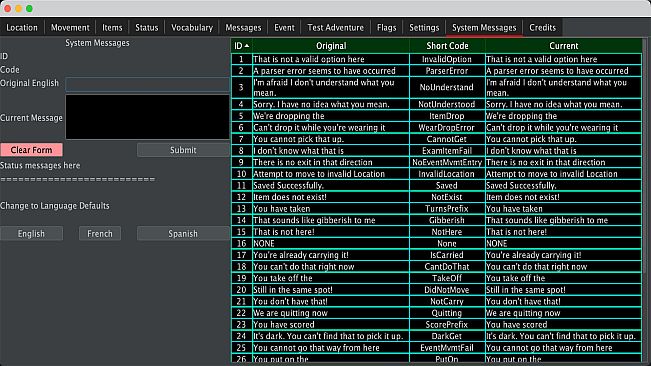Viewport: 651px width, 366px height.
Task: Select the Saved short code cell
Action: [447, 185]
